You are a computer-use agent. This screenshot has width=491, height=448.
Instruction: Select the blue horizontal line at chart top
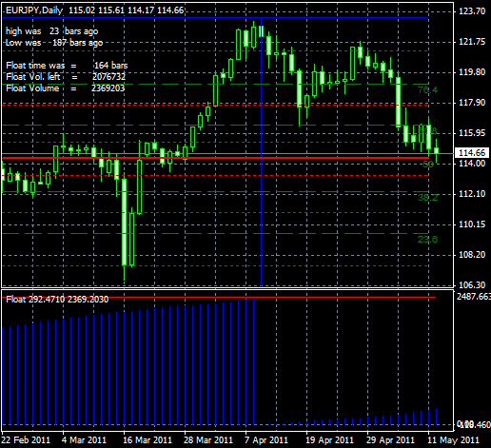click(216, 18)
